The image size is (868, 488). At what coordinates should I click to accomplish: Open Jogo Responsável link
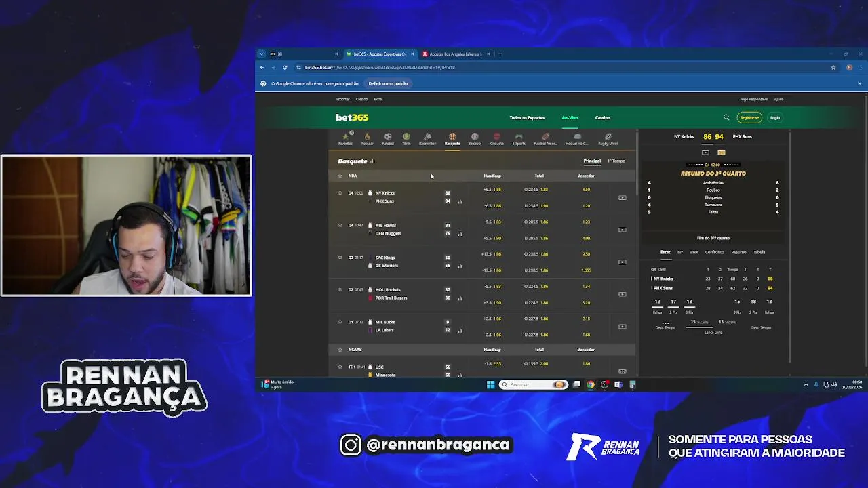pos(753,99)
